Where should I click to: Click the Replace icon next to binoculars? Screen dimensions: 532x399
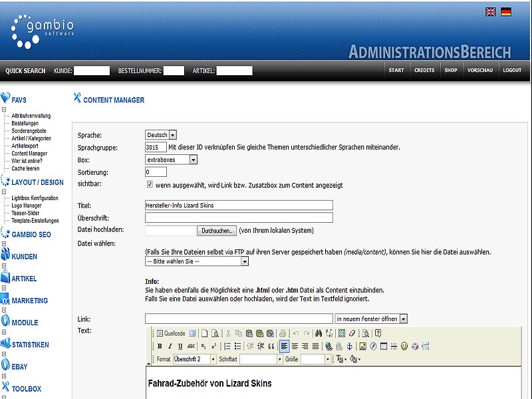[329, 333]
